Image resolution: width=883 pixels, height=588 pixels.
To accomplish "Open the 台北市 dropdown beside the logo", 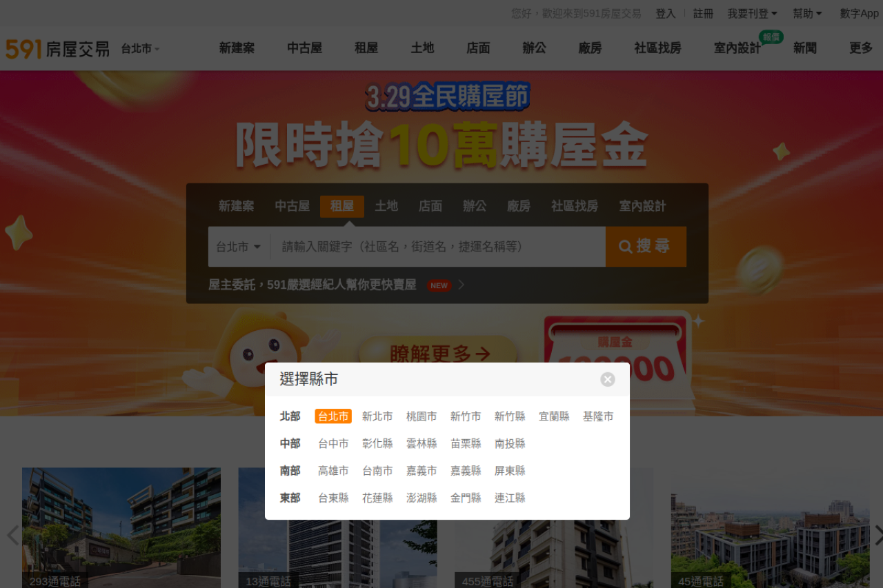I will click(x=140, y=49).
